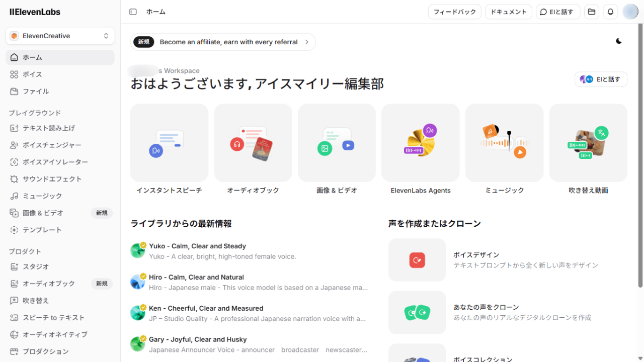
Task: Open the user avatar account menu
Action: (630, 12)
